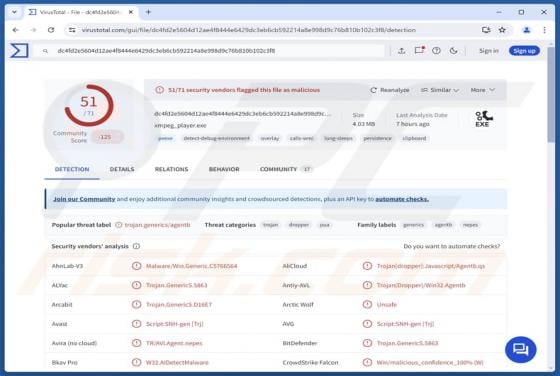The width and height of the screenshot is (560, 376).
Task: Select the DETECTION tab
Action: [72, 169]
